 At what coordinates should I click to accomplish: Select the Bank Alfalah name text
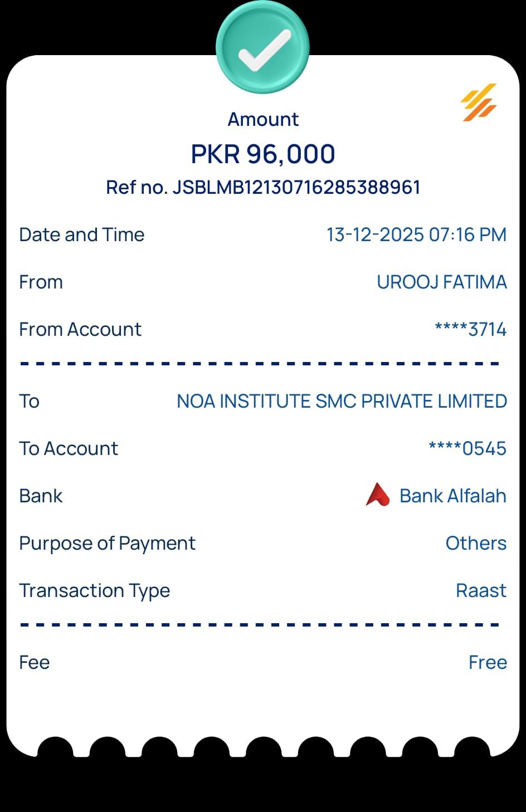pyautogui.click(x=453, y=496)
